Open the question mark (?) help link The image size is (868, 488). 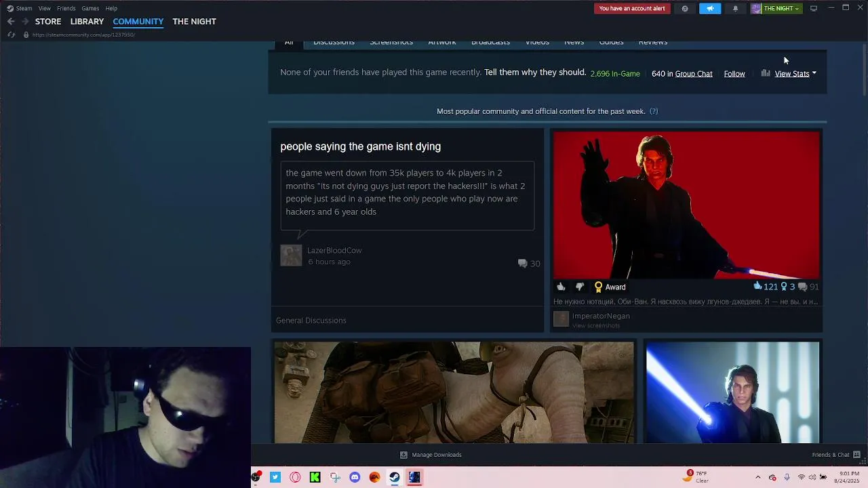click(654, 111)
